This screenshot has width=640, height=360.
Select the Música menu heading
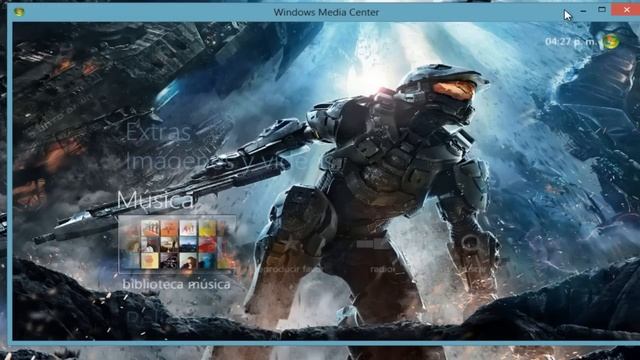pyautogui.click(x=155, y=200)
